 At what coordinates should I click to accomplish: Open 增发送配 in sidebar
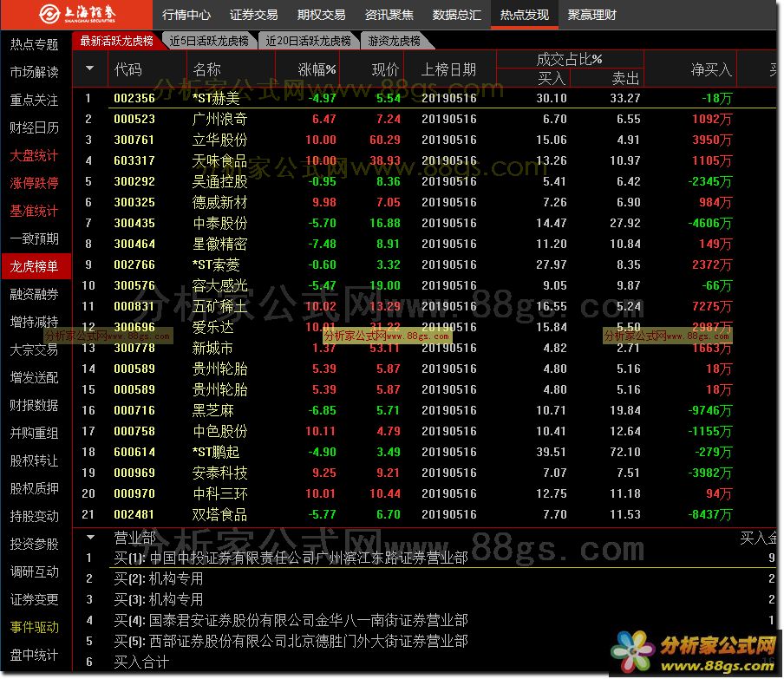point(35,377)
